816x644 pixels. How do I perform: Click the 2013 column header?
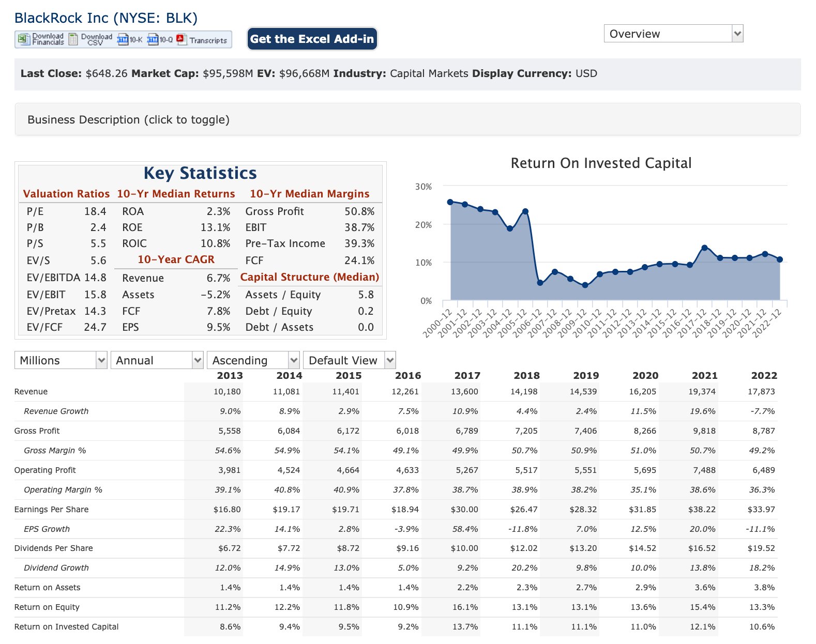pos(230,376)
